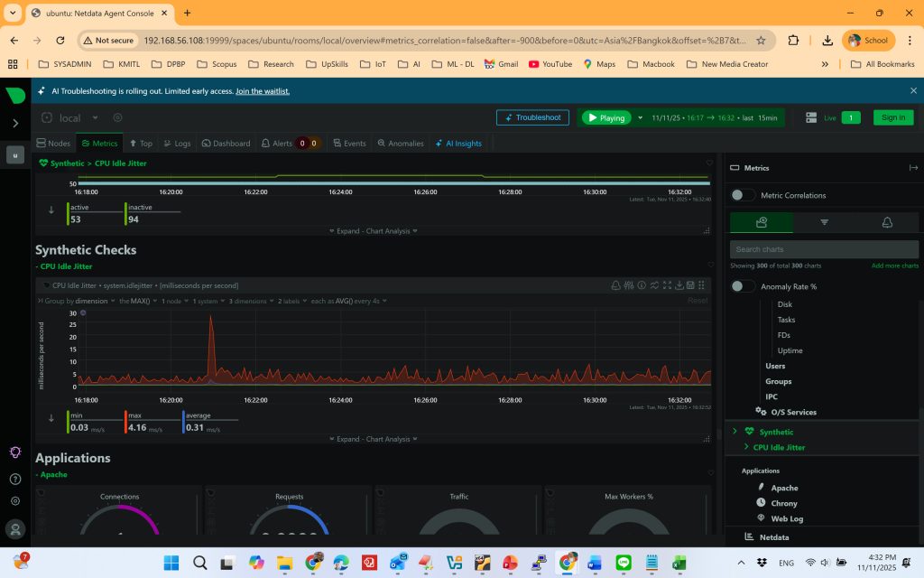This screenshot has width=924, height=578.
Task: Click the fullscreen icon on the CPU Idle Jitter chart
Action: coord(667,285)
